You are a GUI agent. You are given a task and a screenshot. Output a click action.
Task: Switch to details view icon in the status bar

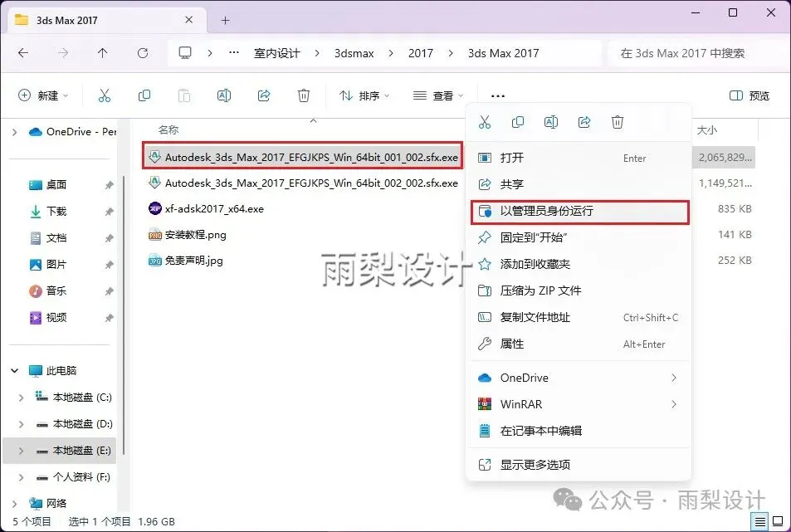(759, 521)
